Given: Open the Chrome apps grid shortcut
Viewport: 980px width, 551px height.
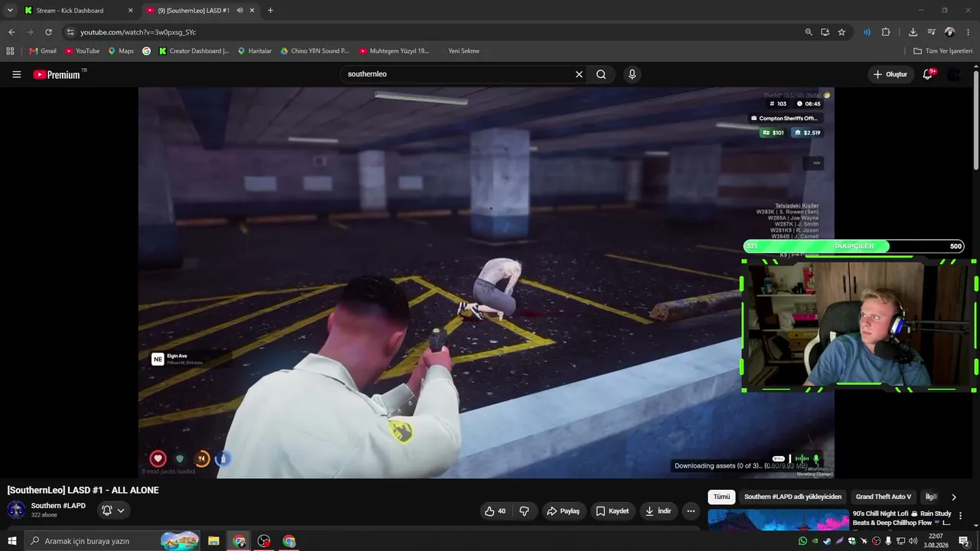Looking at the screenshot, I should (10, 51).
